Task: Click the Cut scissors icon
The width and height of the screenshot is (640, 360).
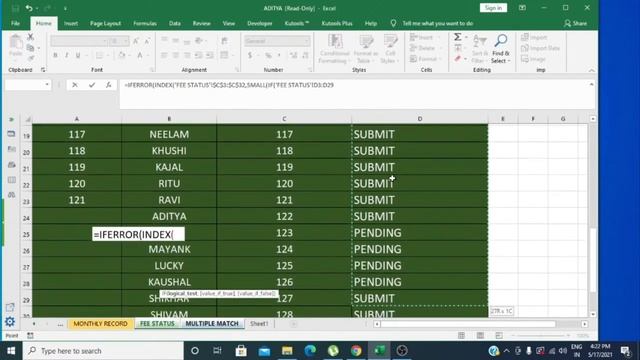Action: [30, 37]
